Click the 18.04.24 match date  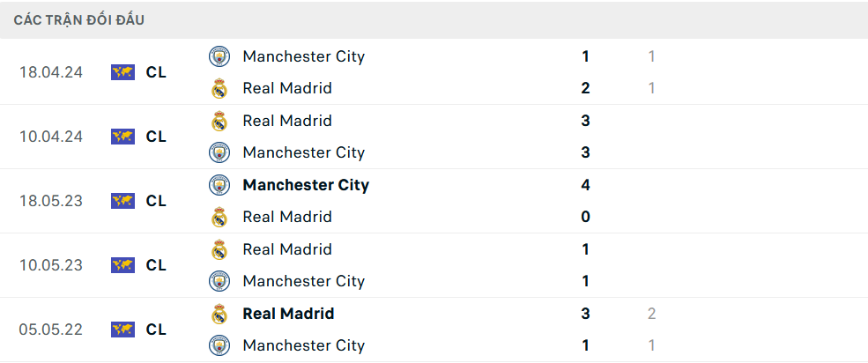(x=51, y=72)
